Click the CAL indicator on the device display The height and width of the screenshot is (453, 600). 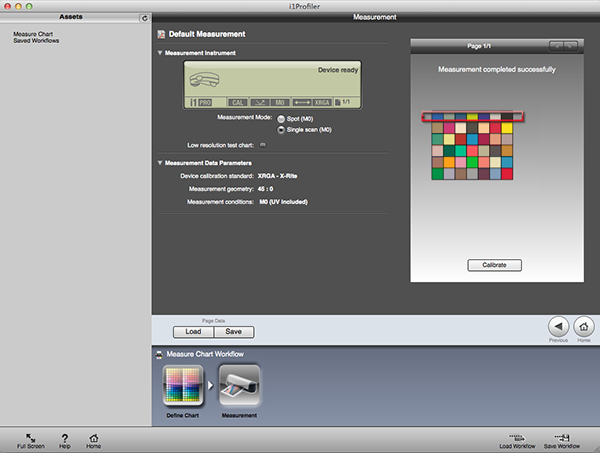point(238,103)
